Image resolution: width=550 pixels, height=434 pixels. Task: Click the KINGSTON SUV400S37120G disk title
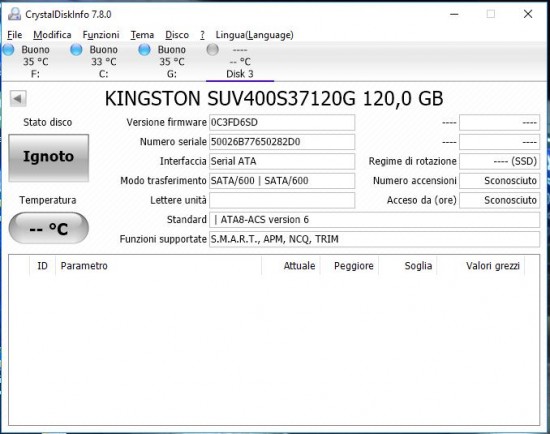(x=274, y=99)
